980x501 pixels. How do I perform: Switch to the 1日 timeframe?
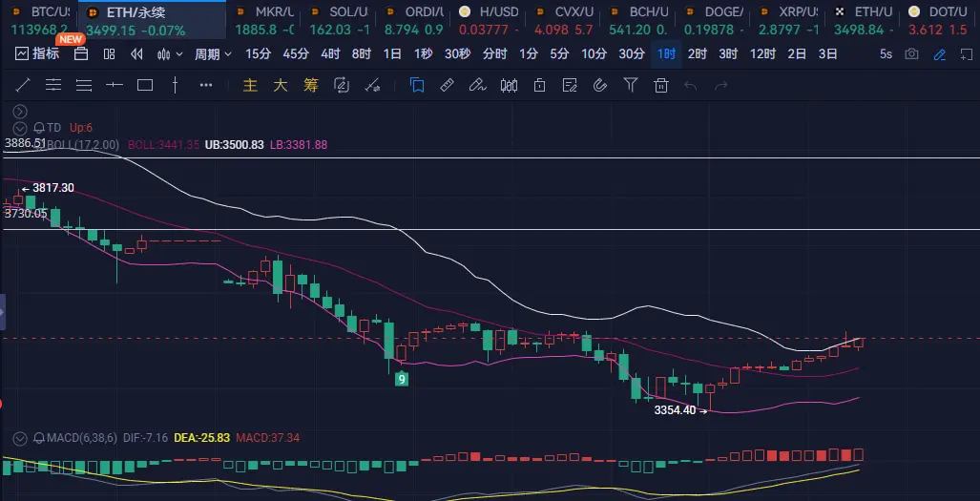pos(392,54)
